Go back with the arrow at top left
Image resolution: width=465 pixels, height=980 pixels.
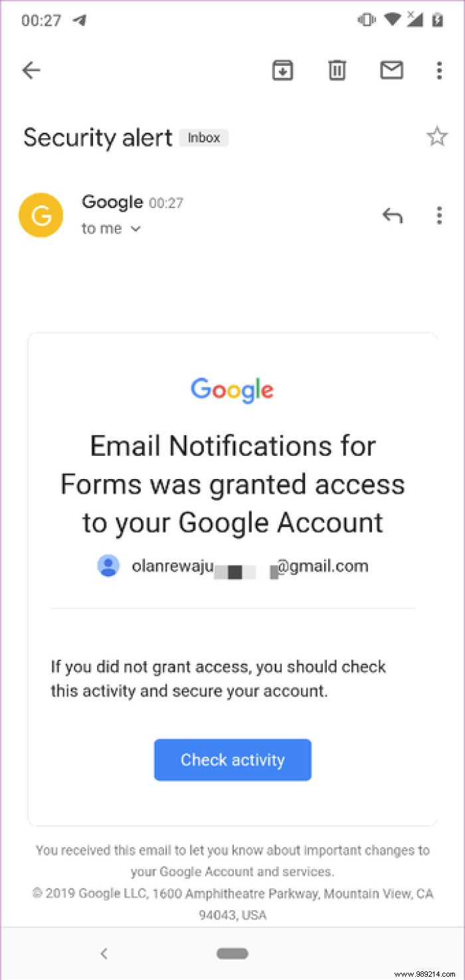point(31,70)
